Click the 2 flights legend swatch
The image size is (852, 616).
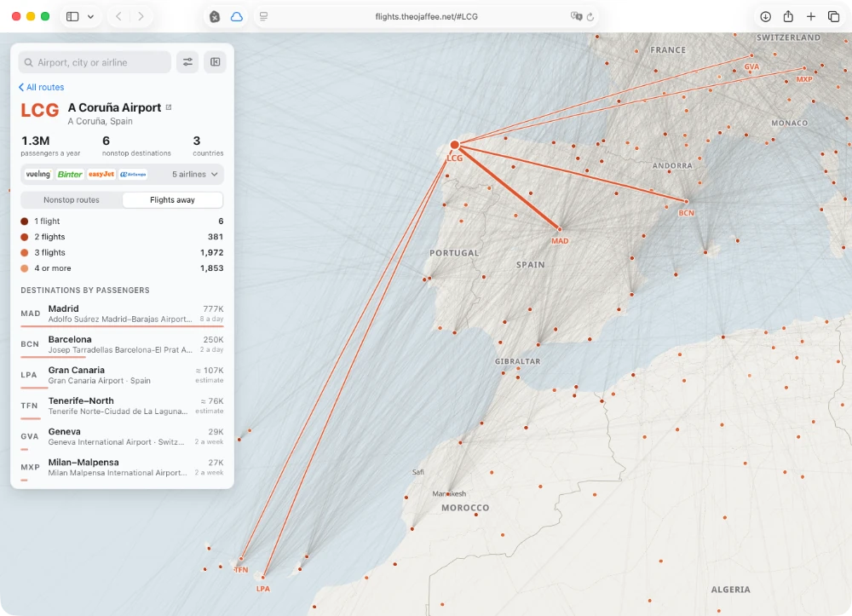point(25,237)
